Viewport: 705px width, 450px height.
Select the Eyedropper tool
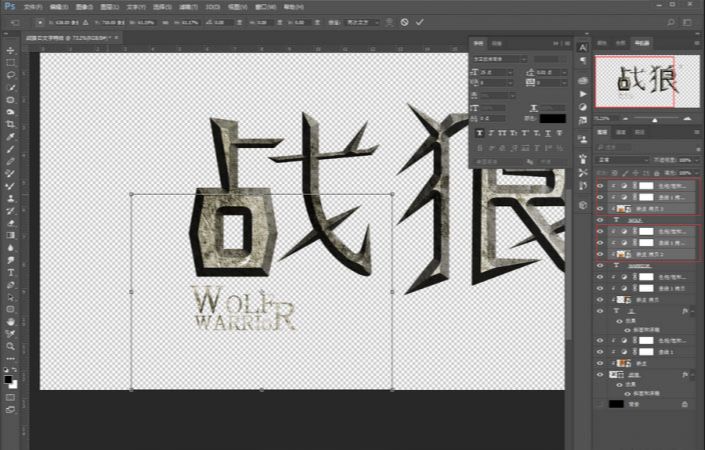(x=10, y=137)
